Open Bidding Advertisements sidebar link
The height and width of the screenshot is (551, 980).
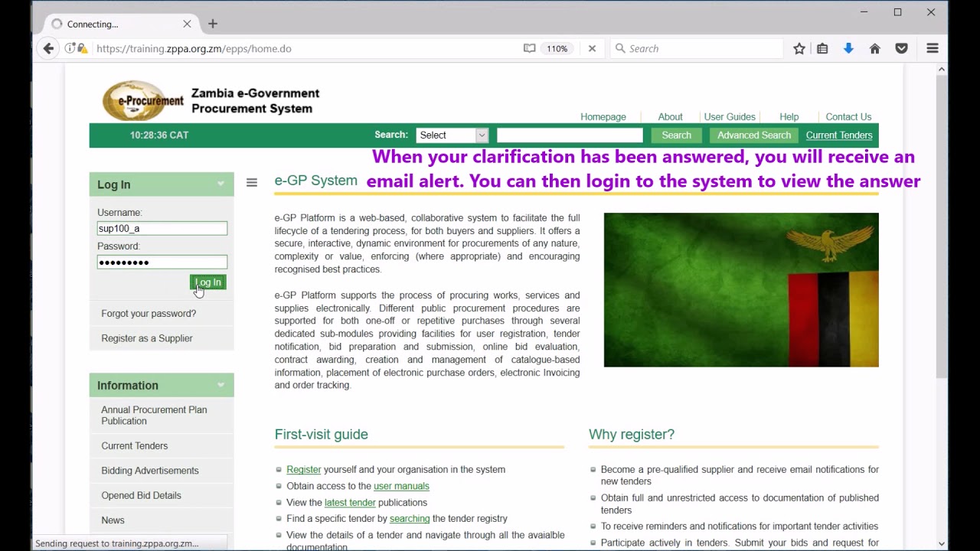[150, 471]
